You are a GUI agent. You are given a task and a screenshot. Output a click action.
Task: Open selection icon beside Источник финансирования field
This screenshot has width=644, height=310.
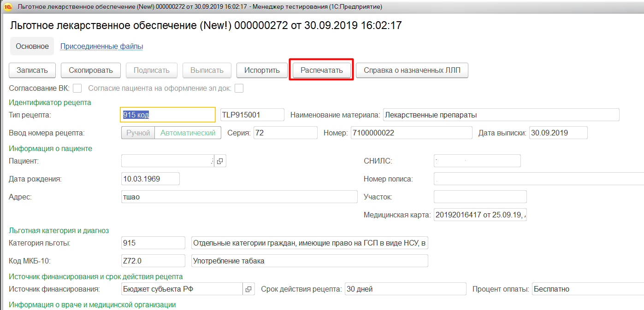[248, 289]
